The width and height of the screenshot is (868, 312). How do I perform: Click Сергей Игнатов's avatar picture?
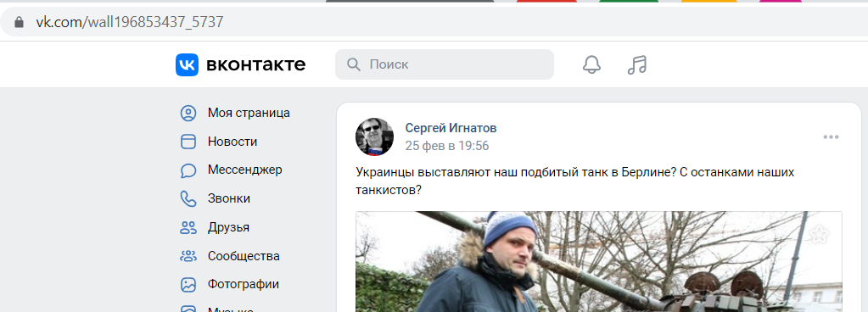(x=375, y=136)
